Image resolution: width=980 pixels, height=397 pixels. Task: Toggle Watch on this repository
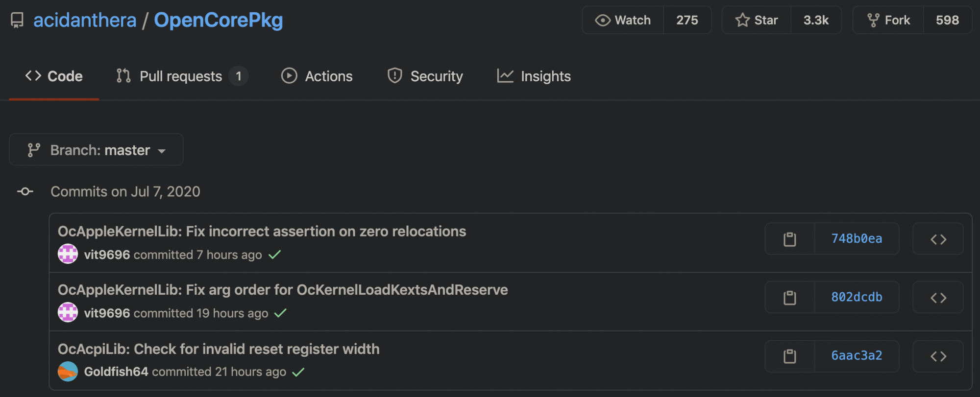[x=623, y=20]
